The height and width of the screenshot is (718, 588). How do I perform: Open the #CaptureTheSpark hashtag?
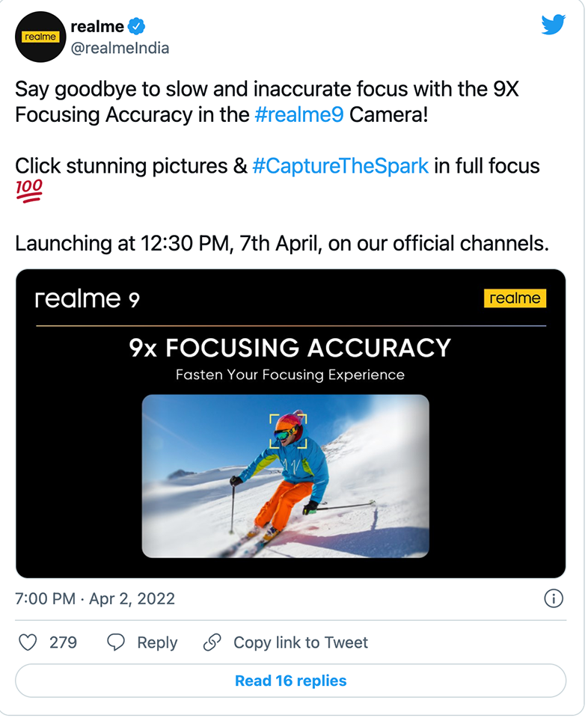point(340,166)
